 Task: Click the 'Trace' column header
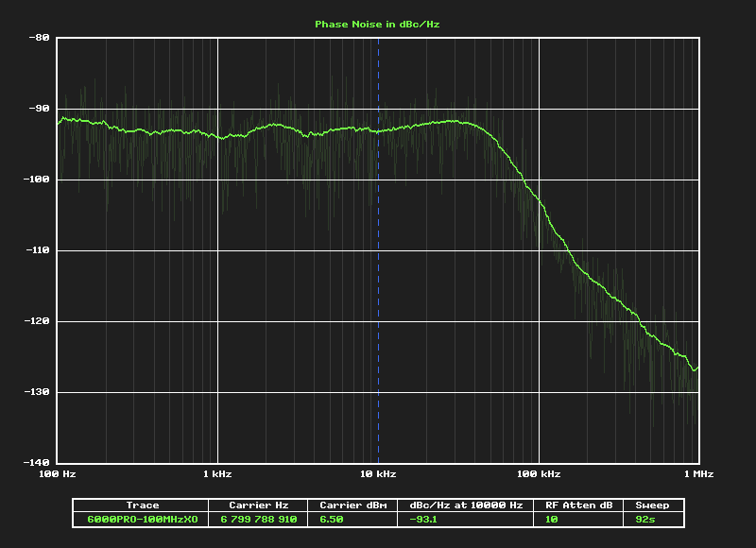point(143,505)
